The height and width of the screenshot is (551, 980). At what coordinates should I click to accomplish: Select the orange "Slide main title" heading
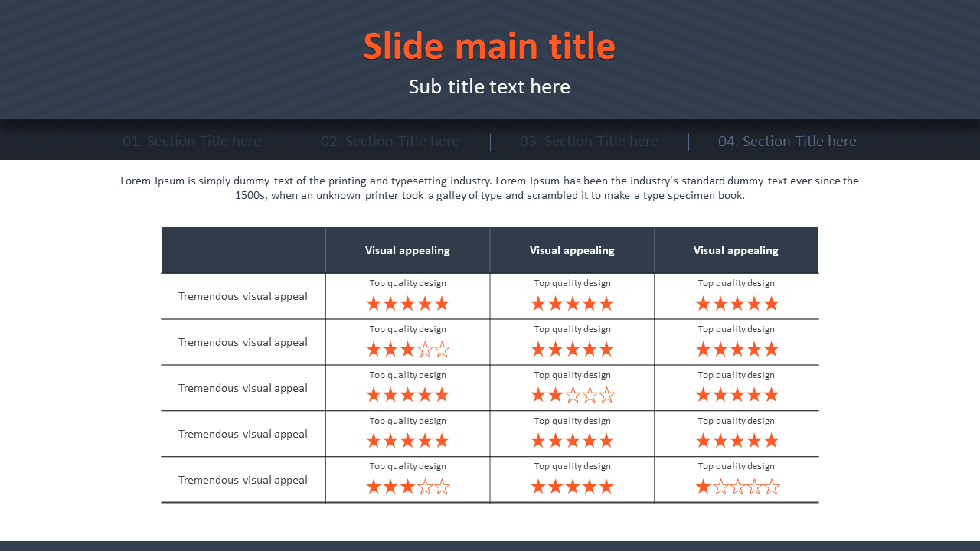pos(489,47)
